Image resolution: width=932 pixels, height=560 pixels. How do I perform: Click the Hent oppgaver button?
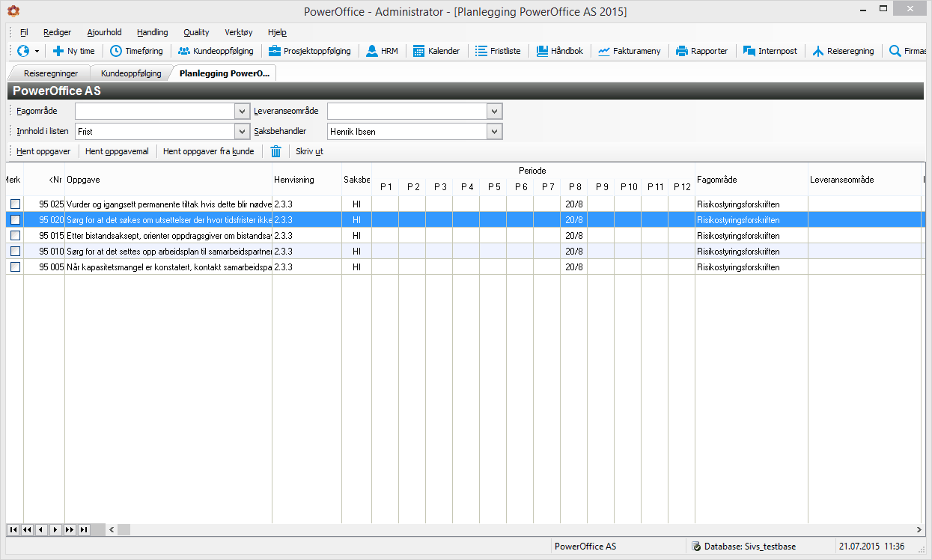[x=43, y=151]
